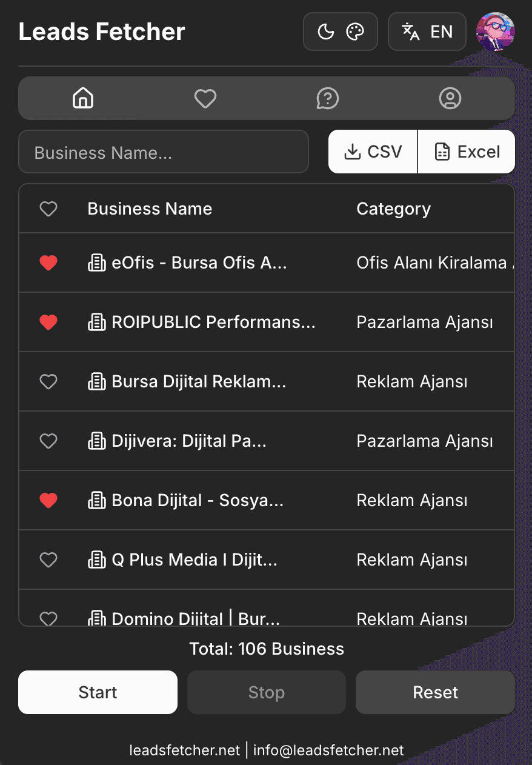Open the Account profile tab
Image resolution: width=532 pixels, height=765 pixels.
pos(450,98)
